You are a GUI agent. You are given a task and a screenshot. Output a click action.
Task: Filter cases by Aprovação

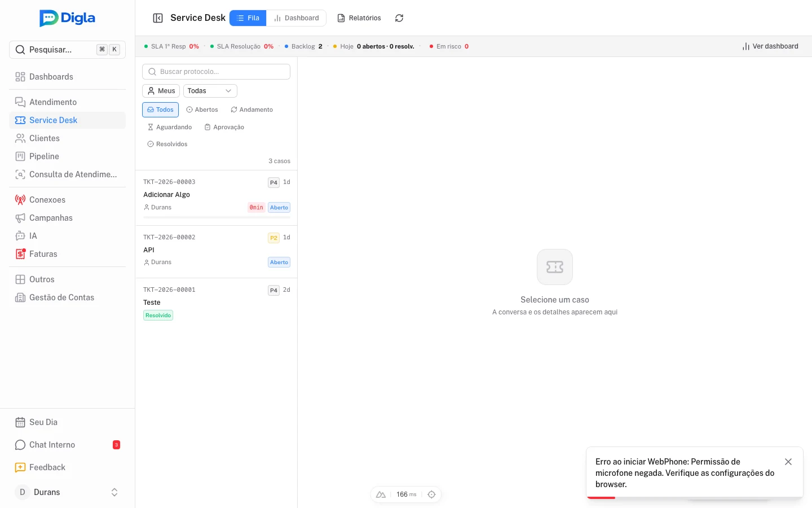click(x=224, y=127)
